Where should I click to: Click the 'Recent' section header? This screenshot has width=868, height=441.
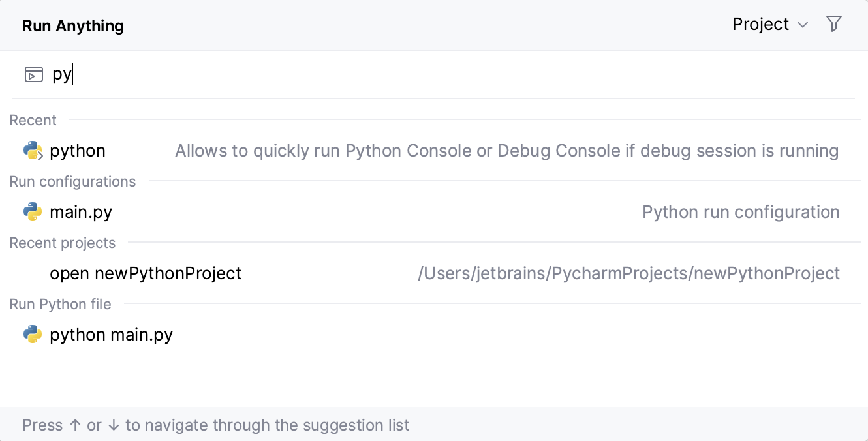(33, 120)
